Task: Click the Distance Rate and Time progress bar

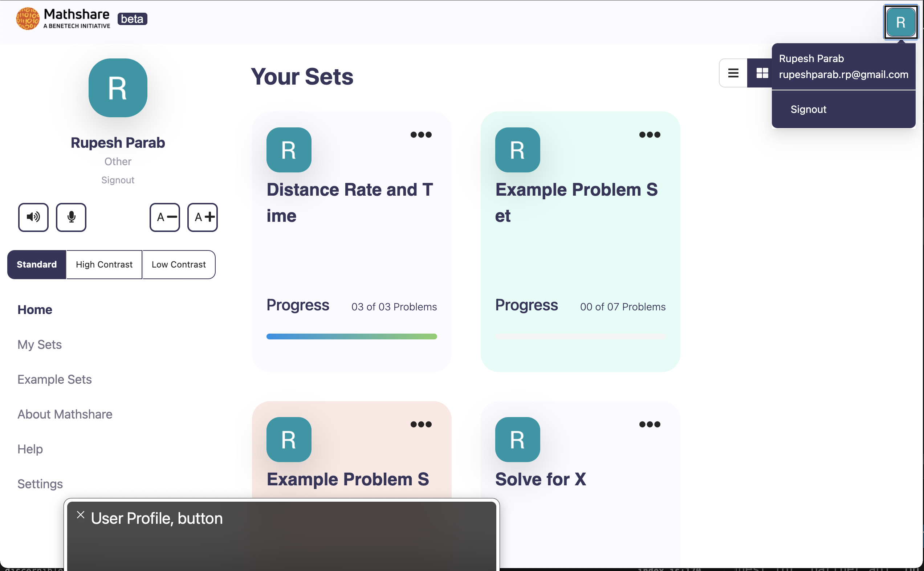Action: (x=351, y=336)
